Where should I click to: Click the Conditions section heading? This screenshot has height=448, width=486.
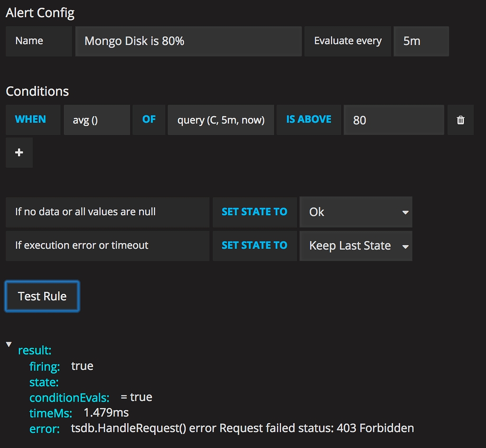pos(37,91)
